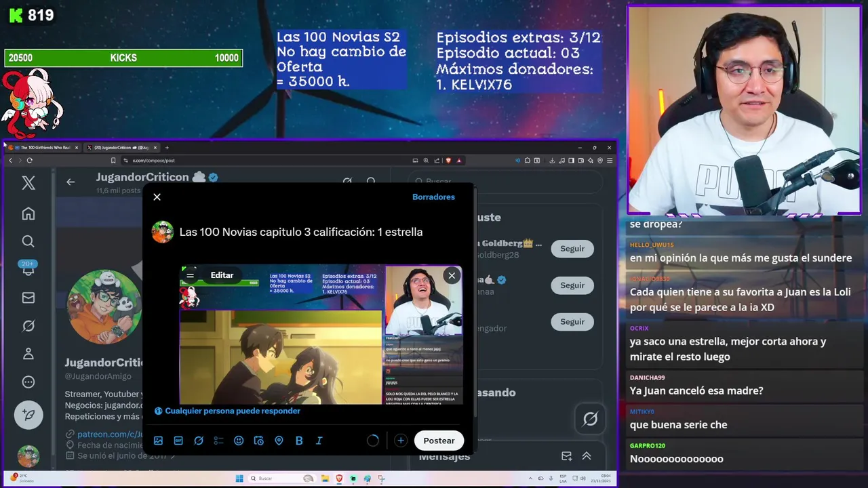
Task: Add another post to thread
Action: (x=401, y=441)
